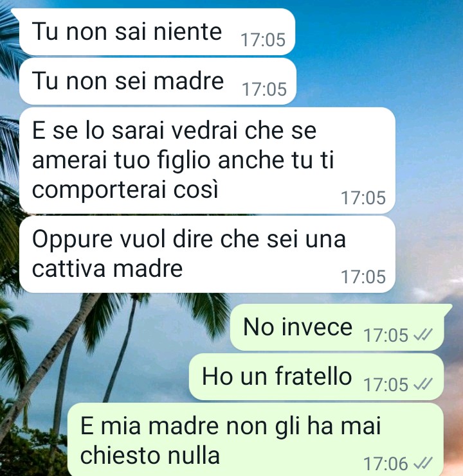Screen dimensions: 463x476
Task: Click the double tick beside the 17:06 timestamp
Action: (x=423, y=464)
